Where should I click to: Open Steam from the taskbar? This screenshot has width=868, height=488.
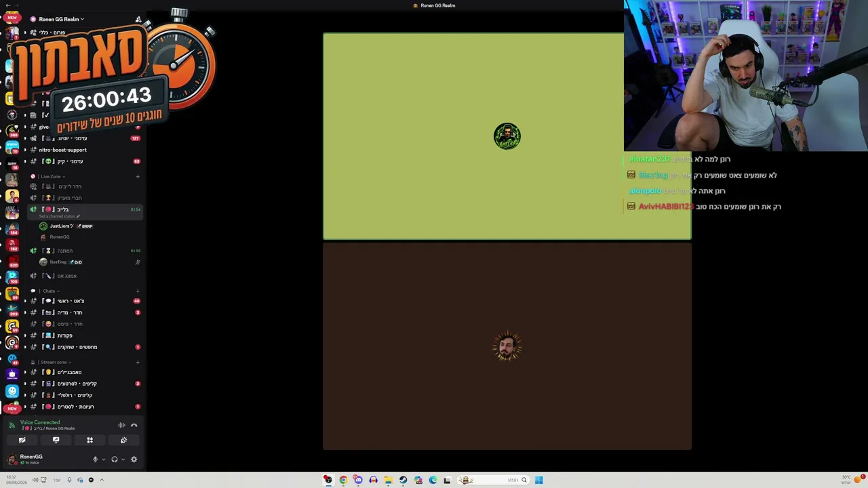tap(403, 480)
